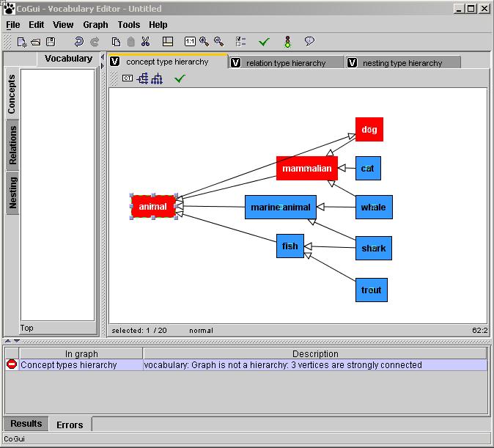Click the Cut scissors icon
This screenshot has height=448, width=494.
[x=145, y=42]
